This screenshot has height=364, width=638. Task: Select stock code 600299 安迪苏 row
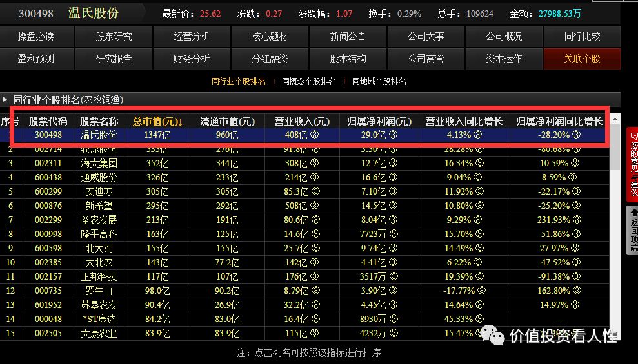(48, 192)
